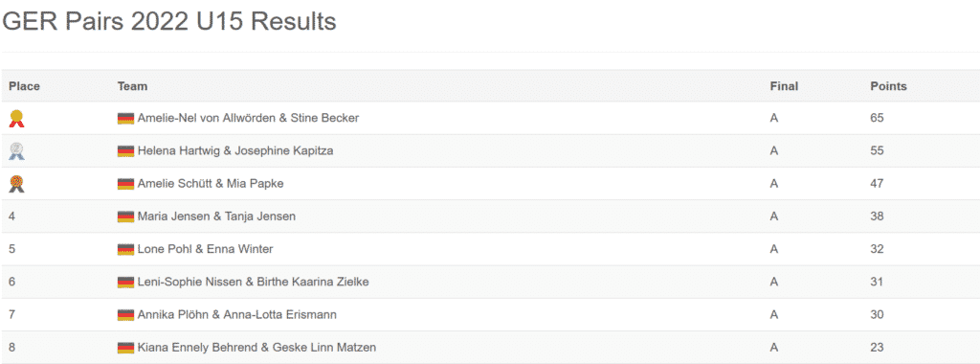Click place number 5 in the table
This screenshot has width=980, height=364.
[11, 249]
